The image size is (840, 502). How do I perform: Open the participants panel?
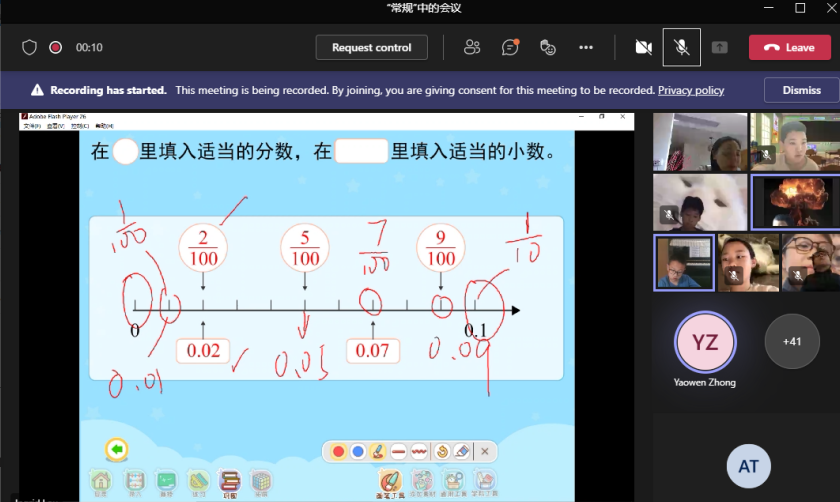[x=472, y=47]
